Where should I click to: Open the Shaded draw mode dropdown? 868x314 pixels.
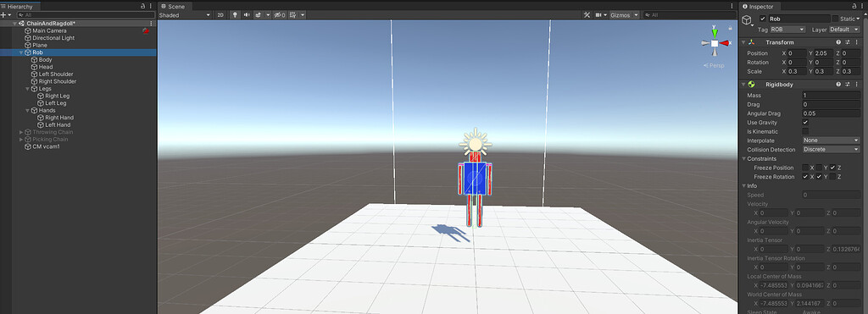pos(184,15)
